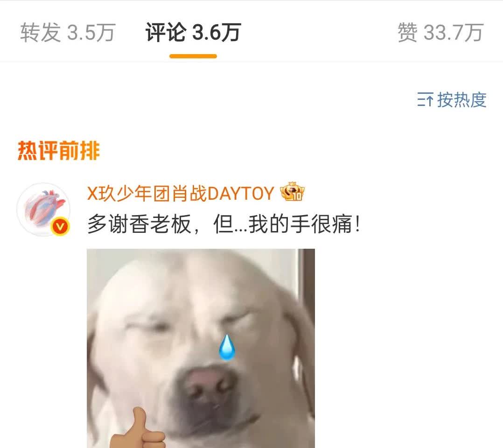This screenshot has height=448, width=503.
Task: Click the sort arrows icon beside 按热度
Action: pos(426,99)
